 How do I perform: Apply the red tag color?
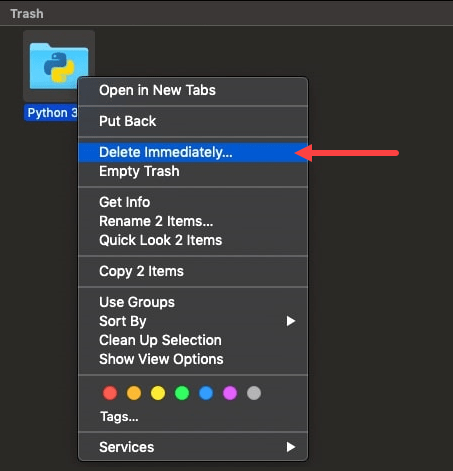tap(110, 393)
